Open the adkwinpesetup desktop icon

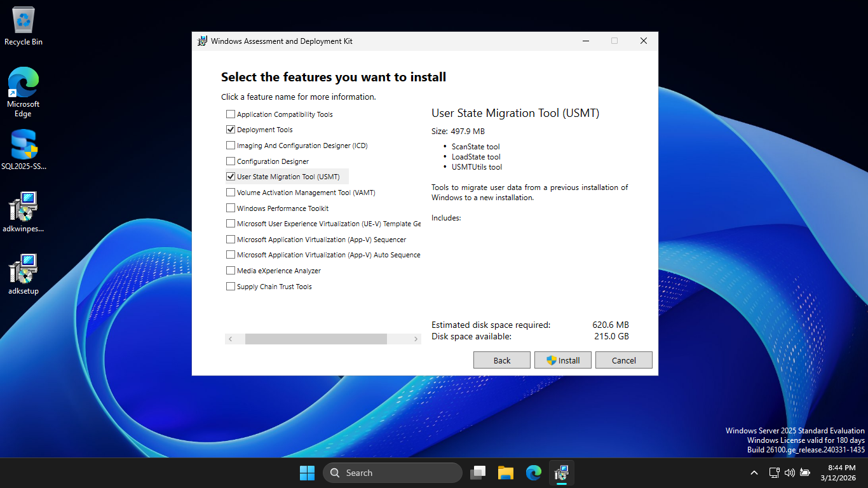pyautogui.click(x=24, y=212)
